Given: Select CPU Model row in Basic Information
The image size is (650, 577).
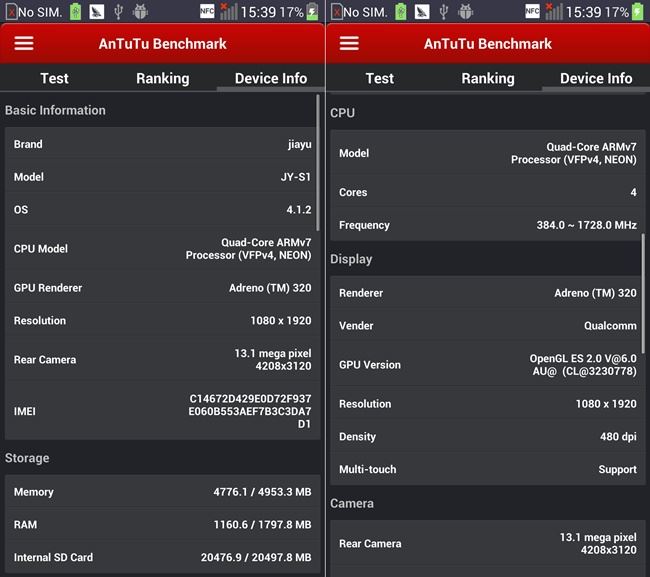Looking at the screenshot, I should pyautogui.click(x=162, y=249).
